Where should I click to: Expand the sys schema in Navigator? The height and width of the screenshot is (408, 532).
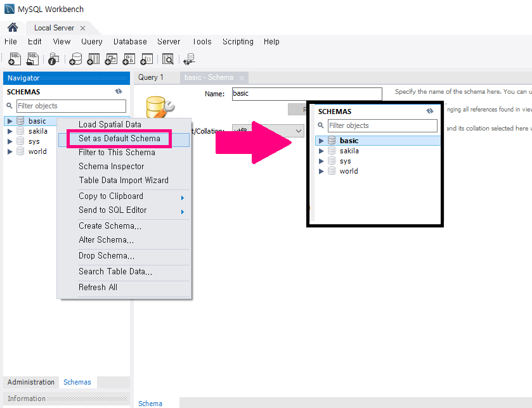(10, 141)
